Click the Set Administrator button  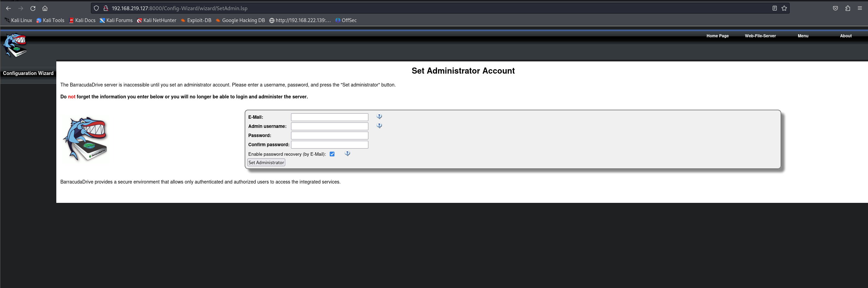(x=266, y=162)
